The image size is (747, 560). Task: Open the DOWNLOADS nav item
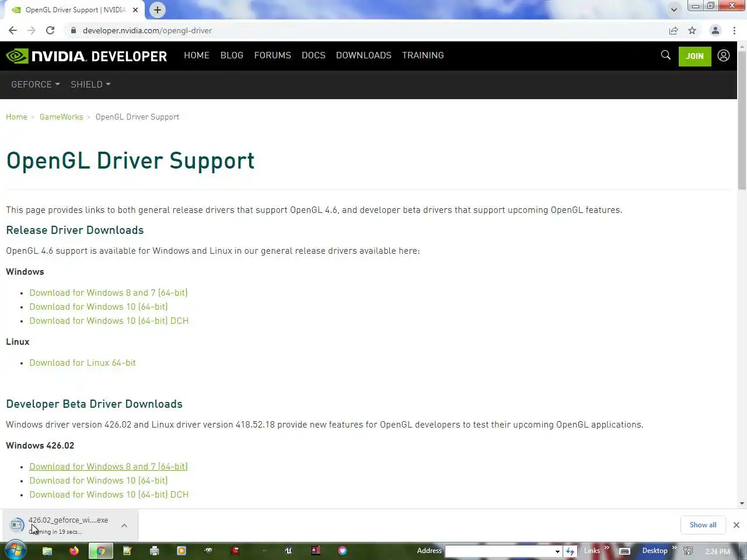[364, 55]
